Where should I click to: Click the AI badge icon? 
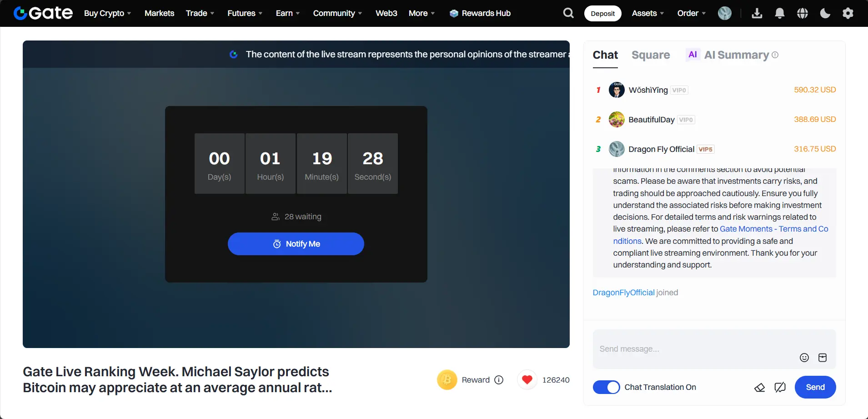tap(692, 55)
